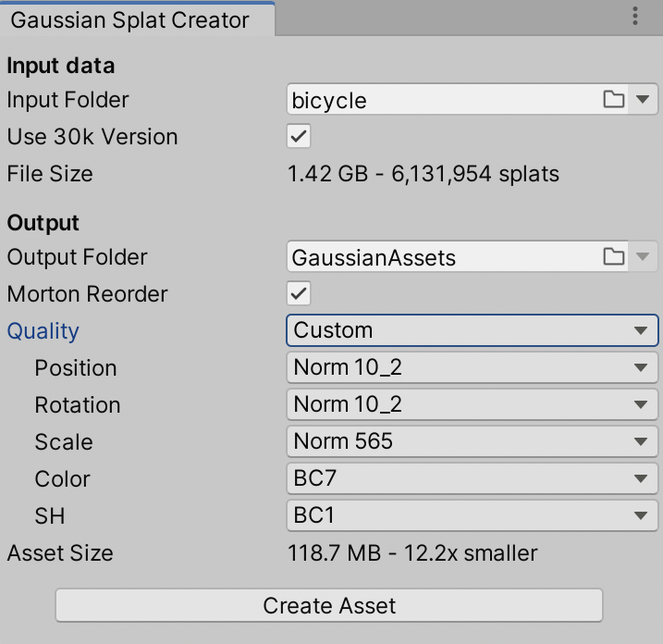Click the Quality property label

(x=43, y=331)
